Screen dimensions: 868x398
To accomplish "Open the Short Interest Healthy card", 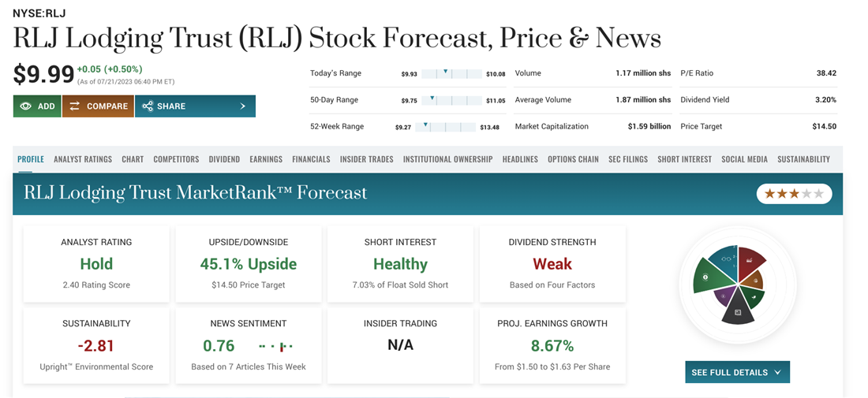I will pyautogui.click(x=400, y=264).
